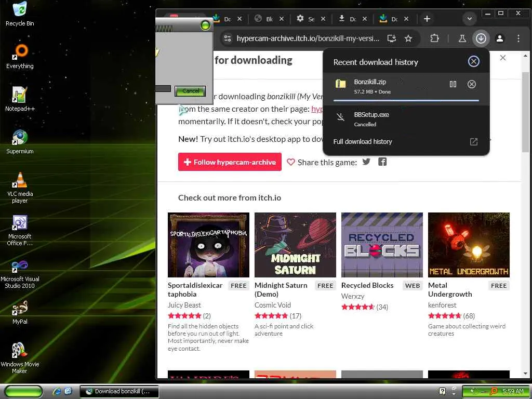Open the browser three-dot menu

(518, 38)
